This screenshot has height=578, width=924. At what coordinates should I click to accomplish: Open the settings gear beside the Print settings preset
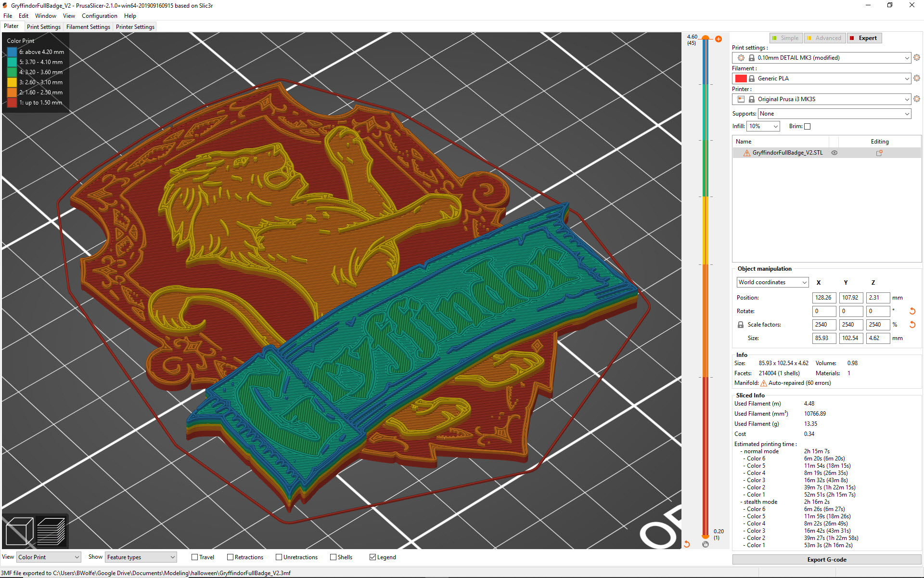click(917, 57)
